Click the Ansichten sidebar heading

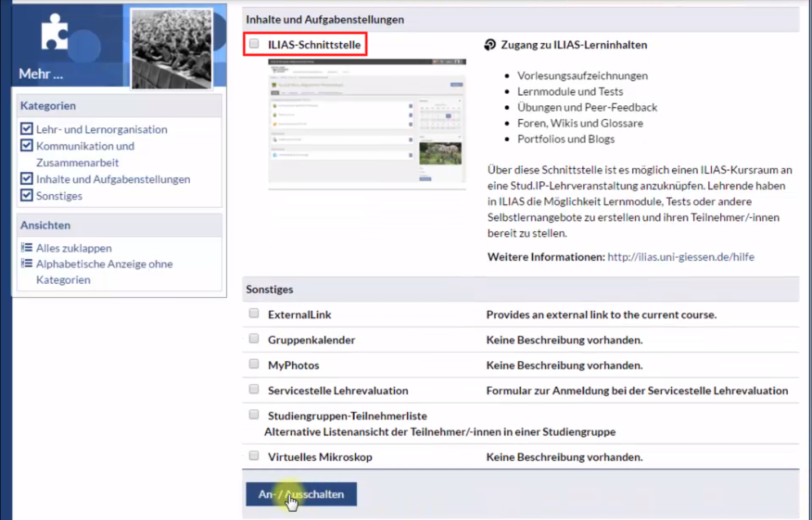(45, 225)
